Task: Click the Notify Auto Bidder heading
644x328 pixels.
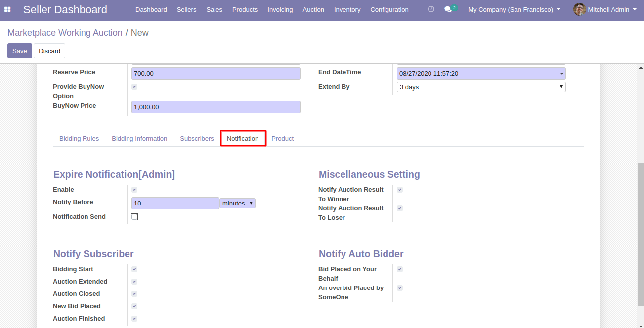Action: click(361, 254)
